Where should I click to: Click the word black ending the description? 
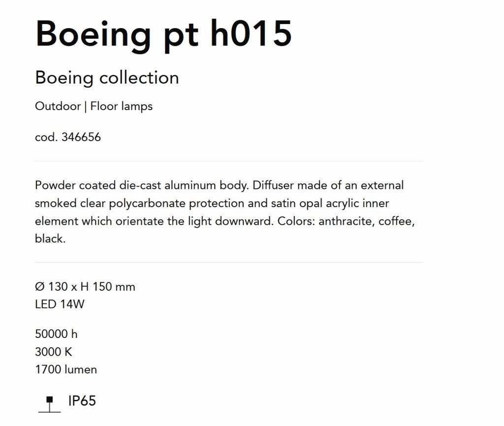(50, 239)
